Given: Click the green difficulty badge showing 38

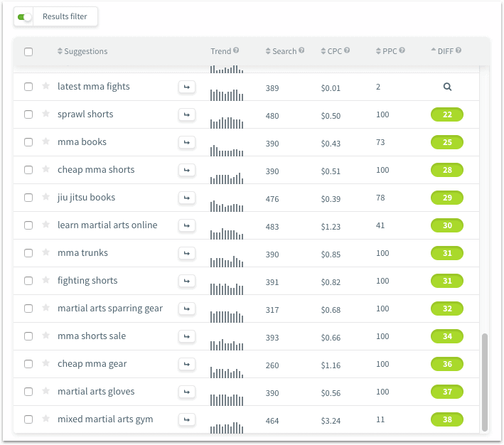Looking at the screenshot, I should 447,419.
